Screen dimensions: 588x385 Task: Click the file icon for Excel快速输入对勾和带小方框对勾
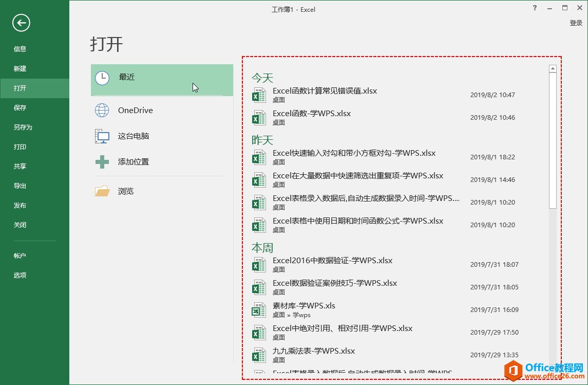(x=259, y=157)
